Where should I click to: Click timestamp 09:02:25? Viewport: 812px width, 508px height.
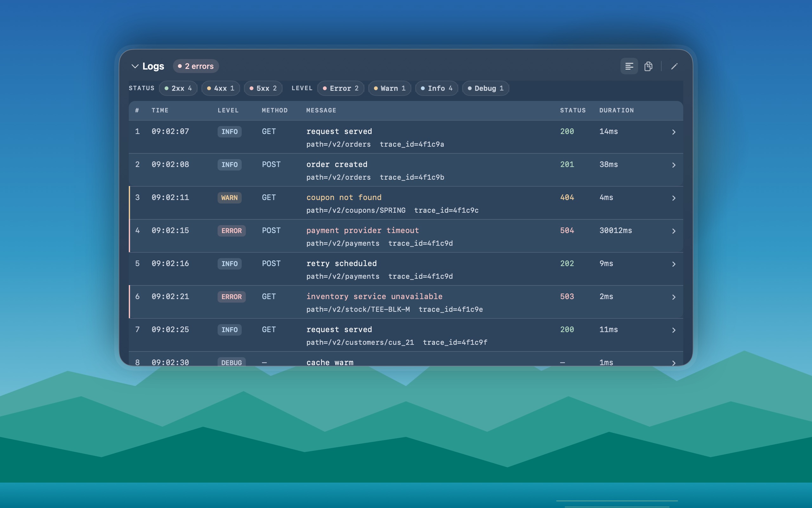tap(170, 330)
